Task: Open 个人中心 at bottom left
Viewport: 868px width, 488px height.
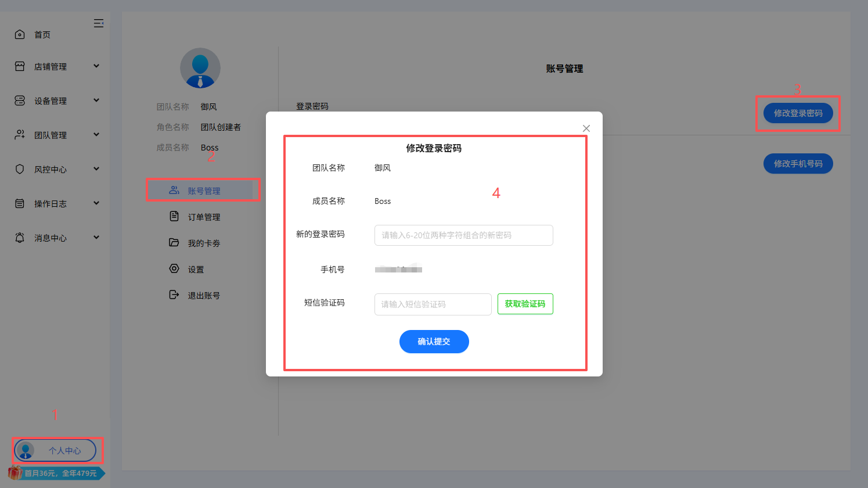Action: click(56, 450)
